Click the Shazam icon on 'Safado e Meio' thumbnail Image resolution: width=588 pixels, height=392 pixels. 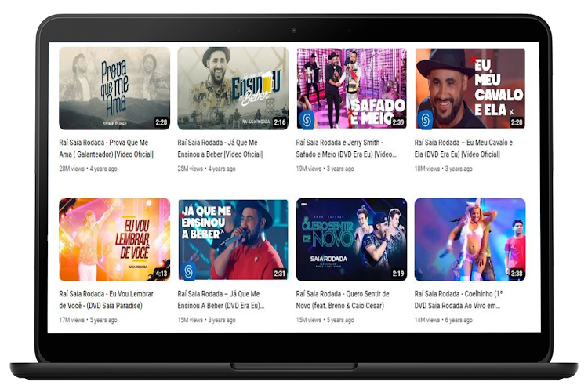(307, 120)
